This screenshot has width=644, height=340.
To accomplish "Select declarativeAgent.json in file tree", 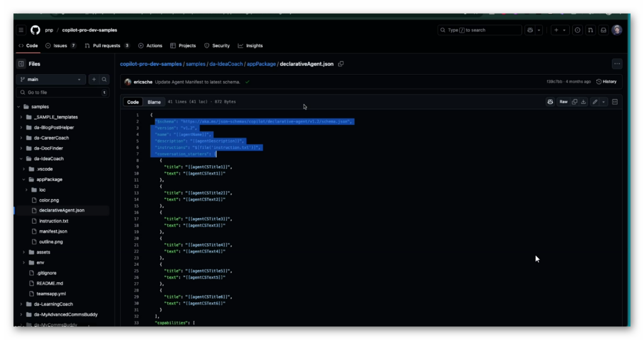I will (62, 211).
